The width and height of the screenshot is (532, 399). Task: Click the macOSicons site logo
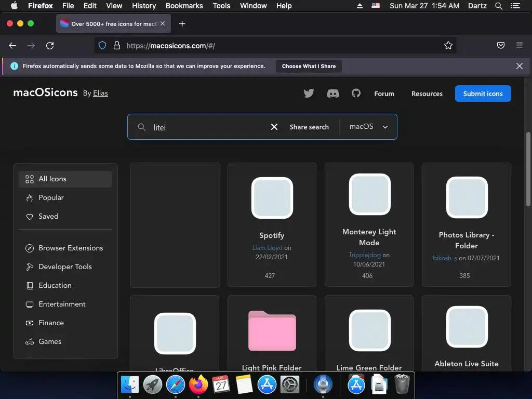pyautogui.click(x=46, y=92)
